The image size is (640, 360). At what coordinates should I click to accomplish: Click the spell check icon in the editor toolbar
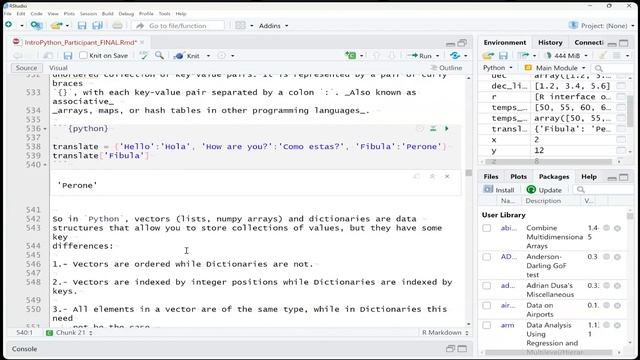tap(143, 56)
